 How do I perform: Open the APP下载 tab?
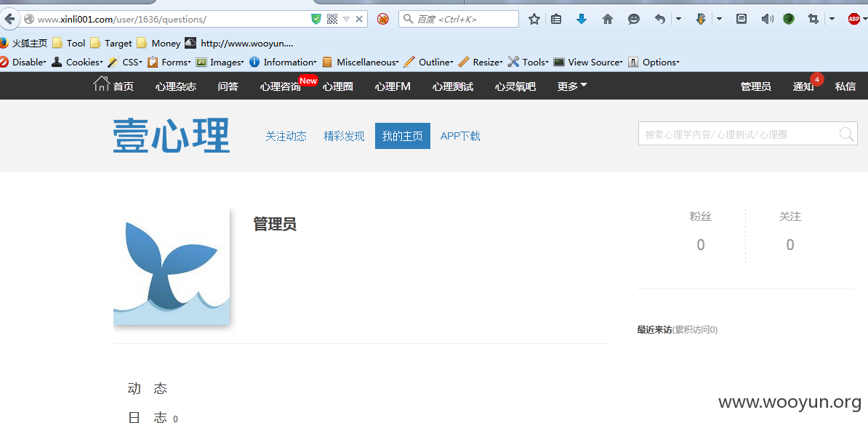[460, 136]
